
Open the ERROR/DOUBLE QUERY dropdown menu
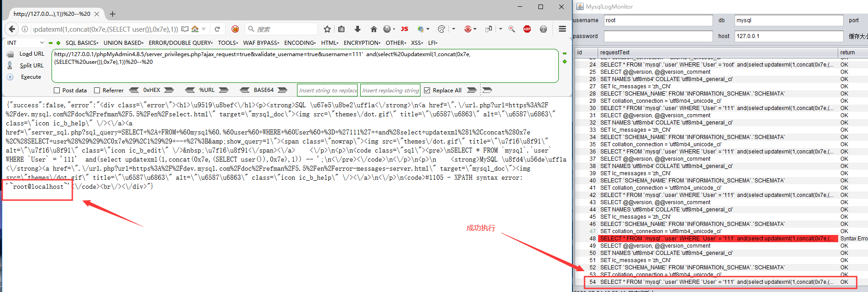[x=180, y=43]
